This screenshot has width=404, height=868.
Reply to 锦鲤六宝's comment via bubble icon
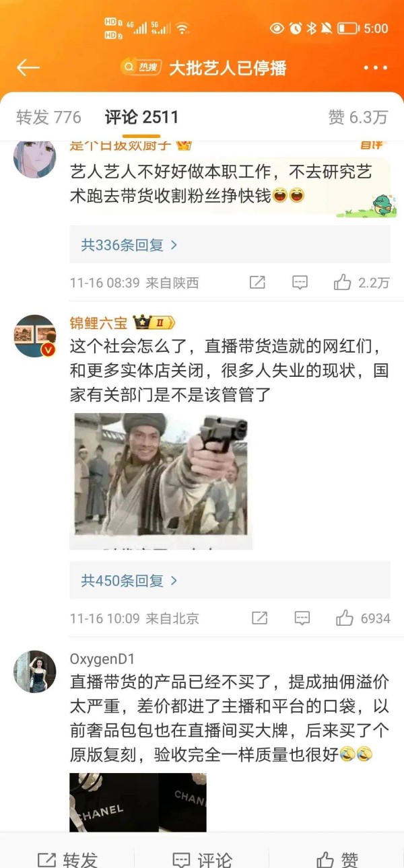coord(302,618)
